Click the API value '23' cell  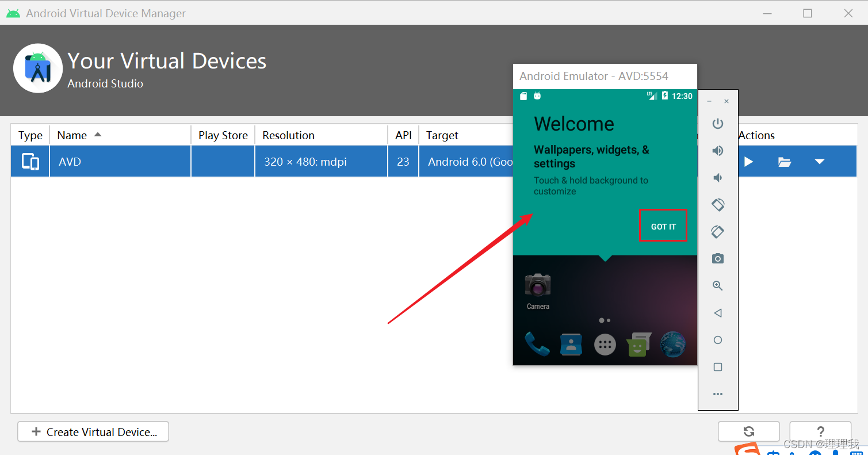403,162
